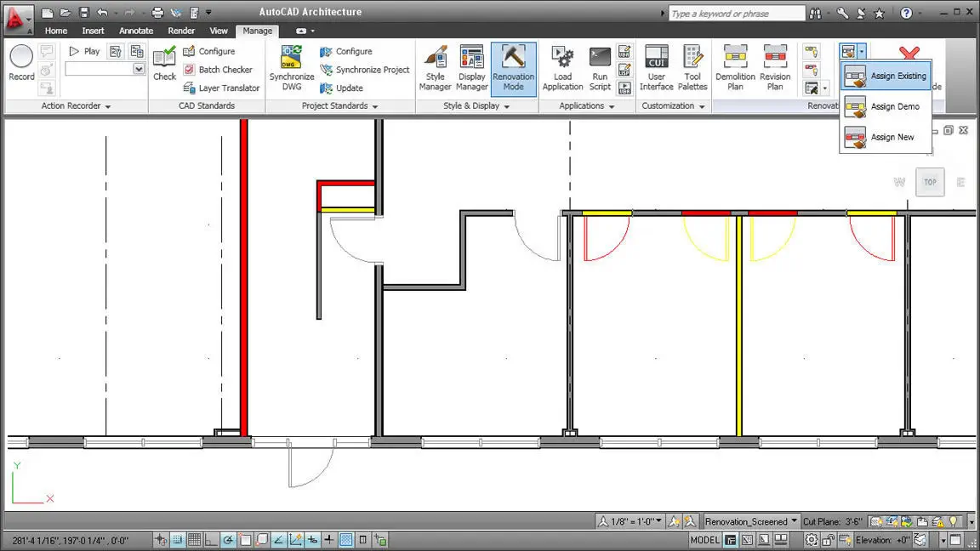Activate Renovation Mode
This screenshot has height=551, width=980.
click(x=513, y=68)
